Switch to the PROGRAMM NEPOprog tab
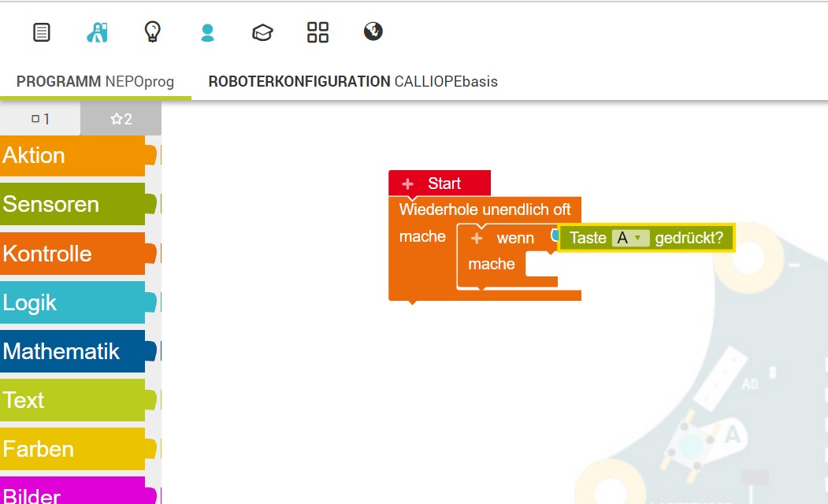Viewport: 828px width, 504px height. 95,82
